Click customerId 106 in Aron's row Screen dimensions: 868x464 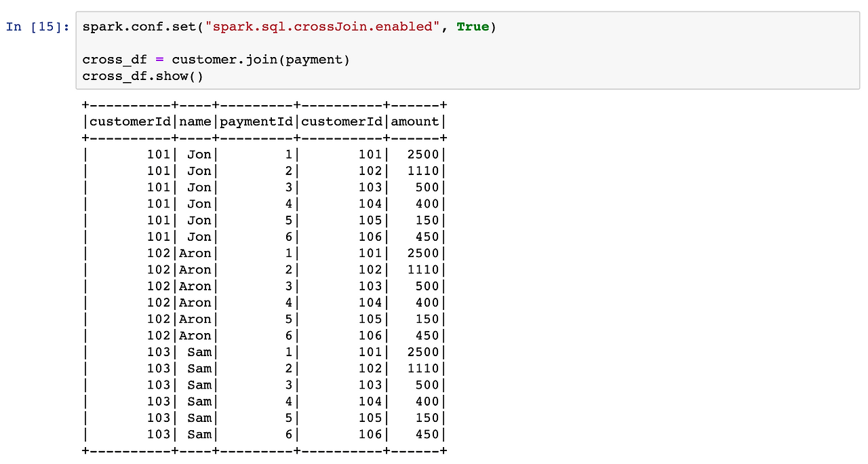(371, 335)
